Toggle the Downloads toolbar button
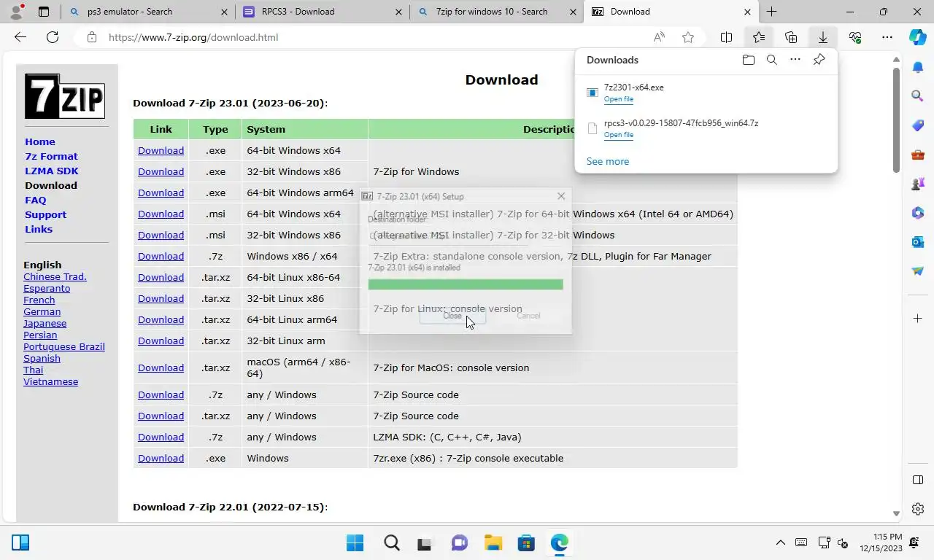Screen dimensions: 934x560 (822, 37)
